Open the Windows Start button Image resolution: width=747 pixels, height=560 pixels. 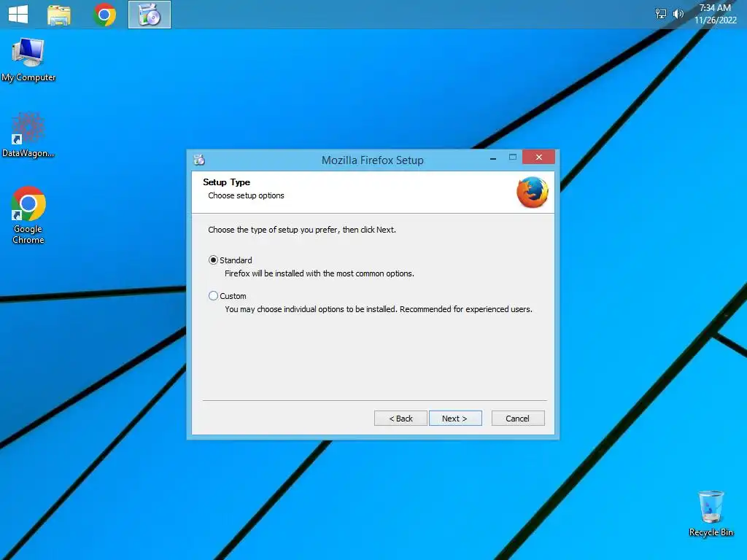pos(18,15)
